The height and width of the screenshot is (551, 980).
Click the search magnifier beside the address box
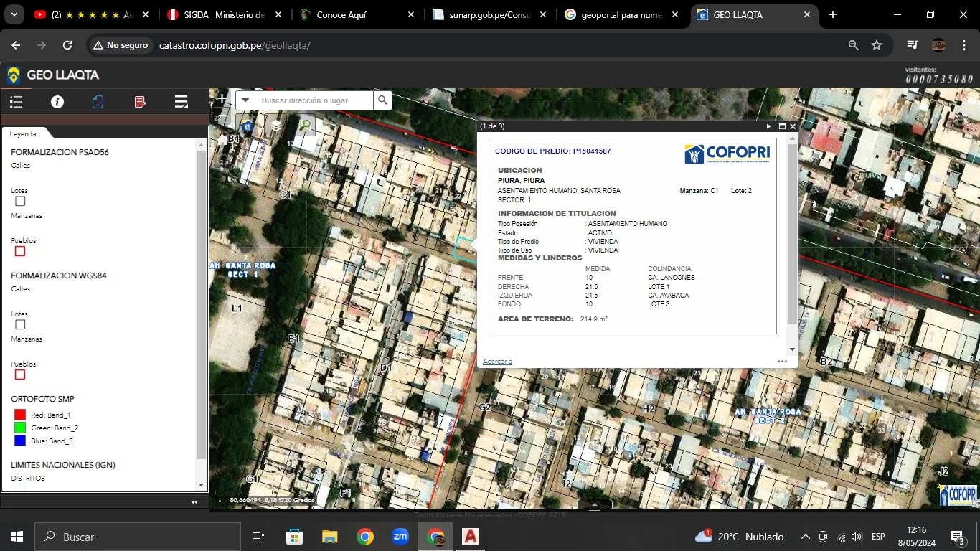coord(383,100)
